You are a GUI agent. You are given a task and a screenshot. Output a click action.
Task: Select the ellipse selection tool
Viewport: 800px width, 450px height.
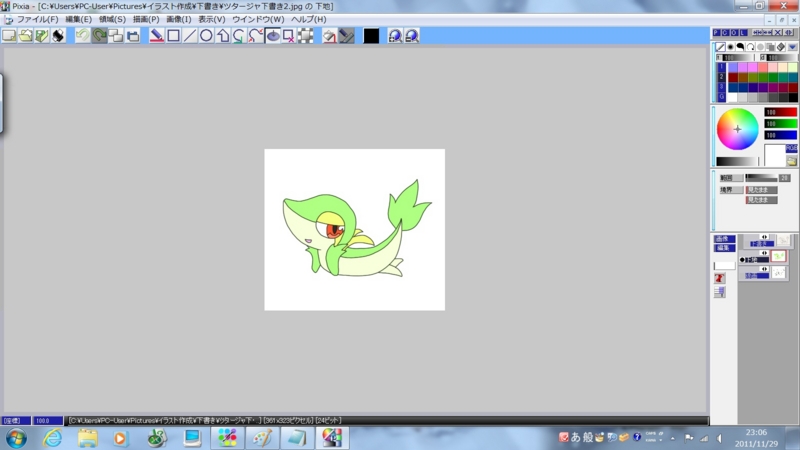tap(206, 35)
